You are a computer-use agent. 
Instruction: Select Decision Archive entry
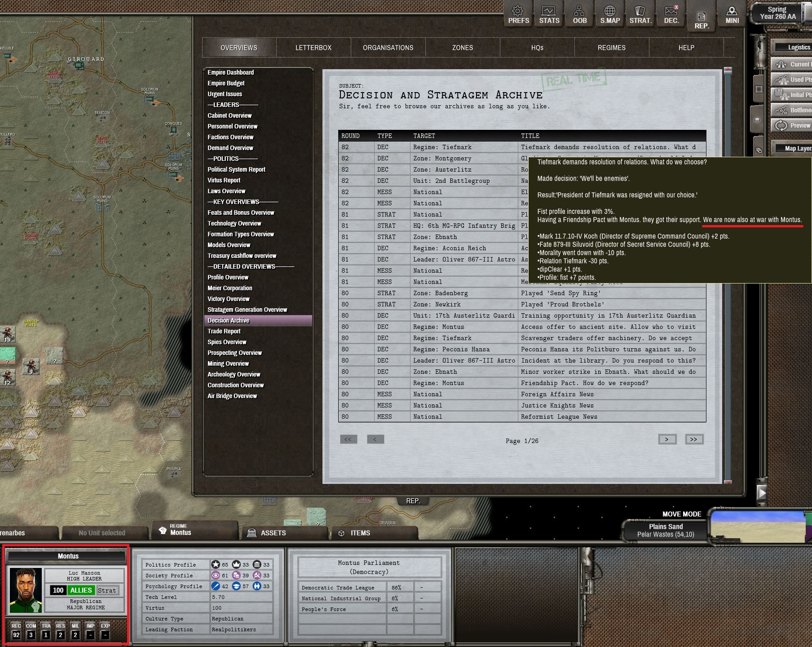click(x=258, y=320)
